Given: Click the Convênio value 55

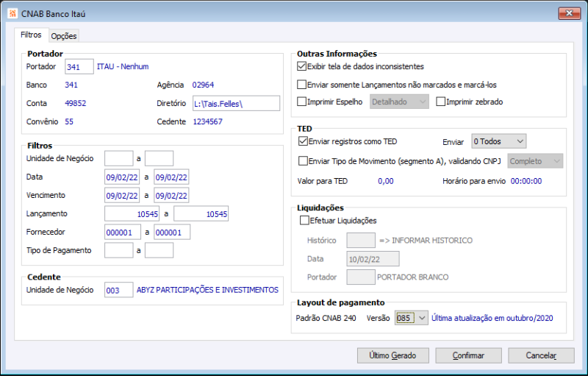Looking at the screenshot, I should 69,121.
